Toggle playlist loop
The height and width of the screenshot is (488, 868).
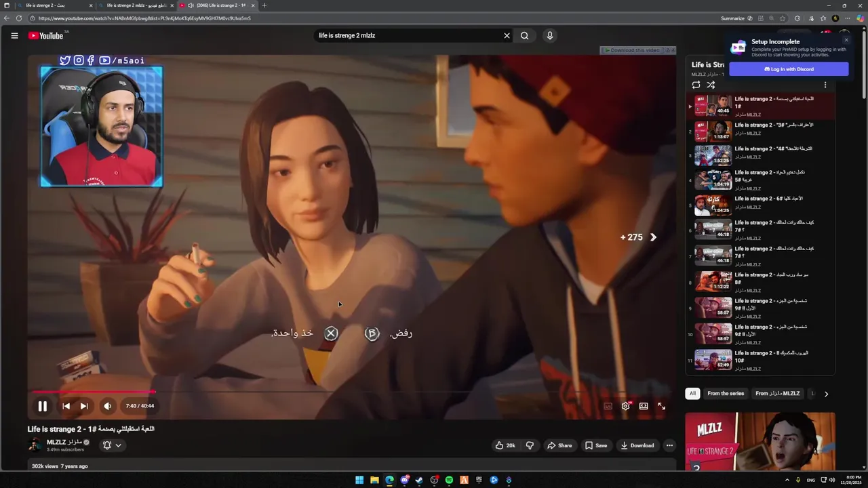click(696, 85)
